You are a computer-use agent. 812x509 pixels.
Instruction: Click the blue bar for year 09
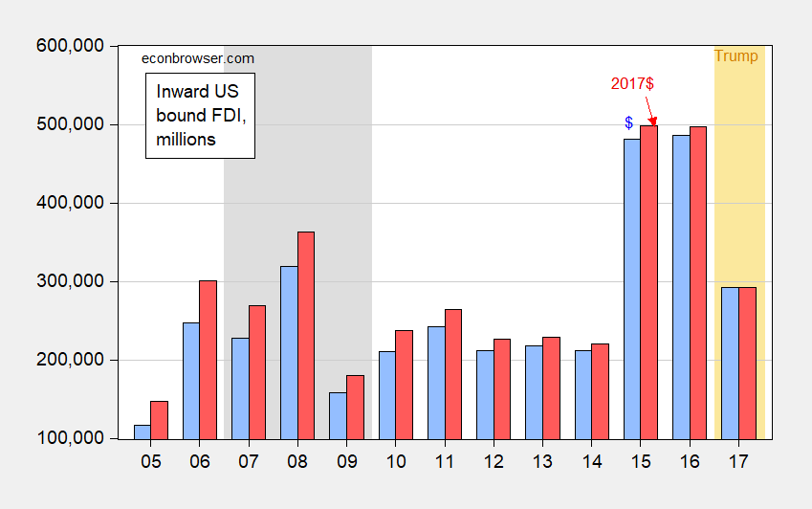pyautogui.click(x=339, y=416)
